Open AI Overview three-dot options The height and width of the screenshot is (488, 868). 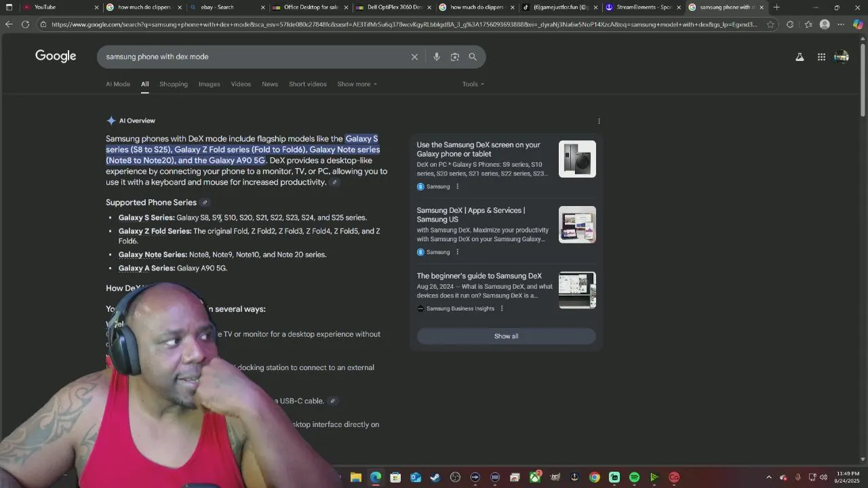pyautogui.click(x=599, y=121)
